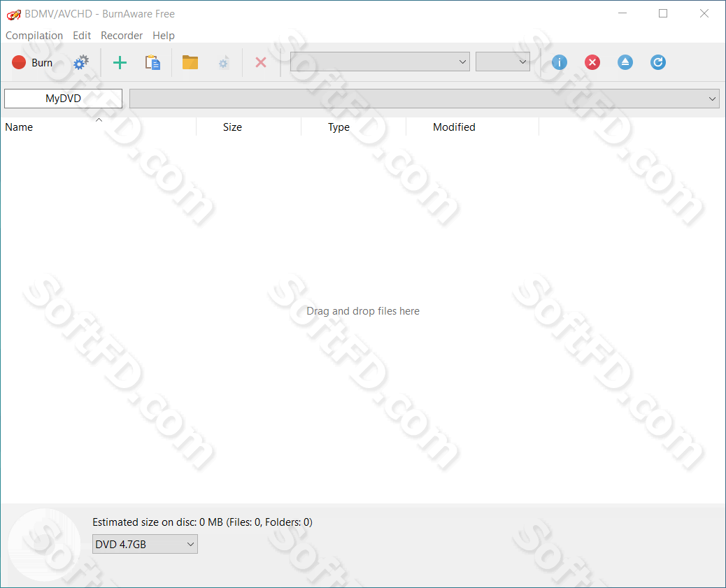Erase disc with red circle X icon
726x588 pixels.
click(592, 62)
